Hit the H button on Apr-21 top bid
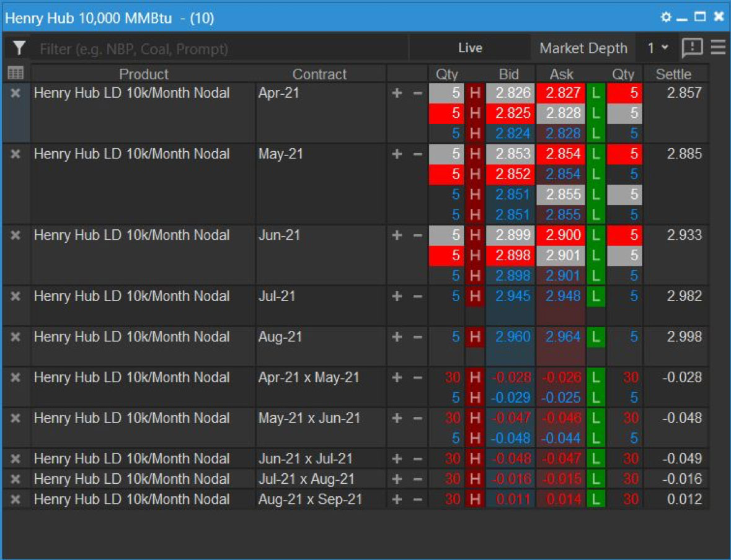 [474, 93]
